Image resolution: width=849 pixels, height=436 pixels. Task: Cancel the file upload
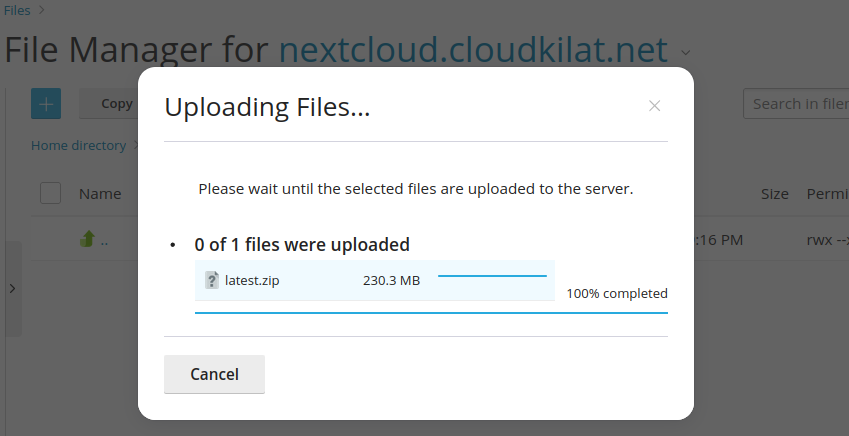coord(214,374)
